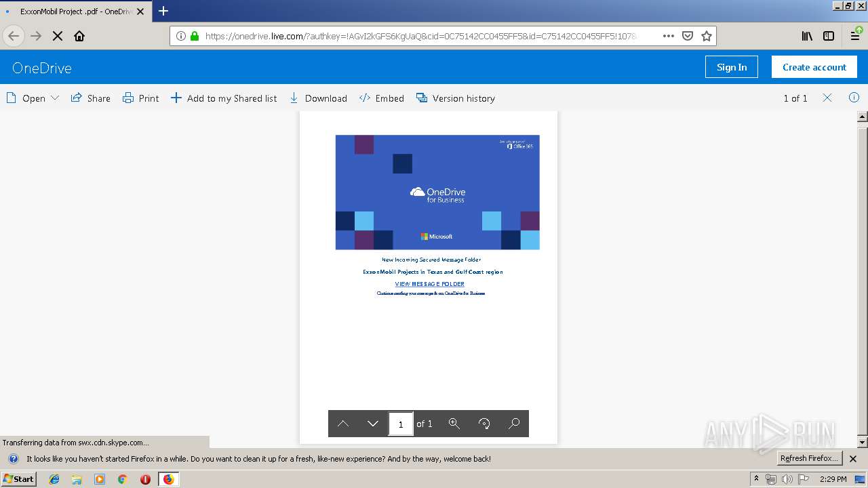The height and width of the screenshot is (488, 868).
Task: Click the Opera taskbar icon
Action: tap(145, 479)
